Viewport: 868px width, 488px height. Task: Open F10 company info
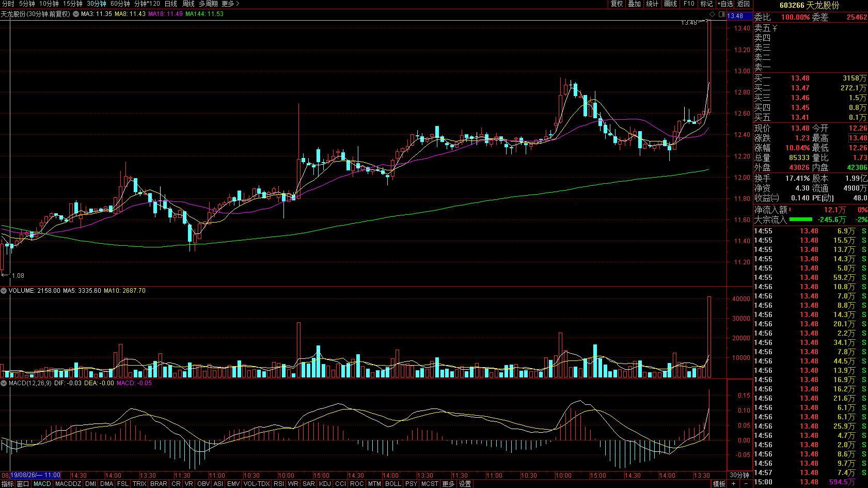click(x=689, y=4)
